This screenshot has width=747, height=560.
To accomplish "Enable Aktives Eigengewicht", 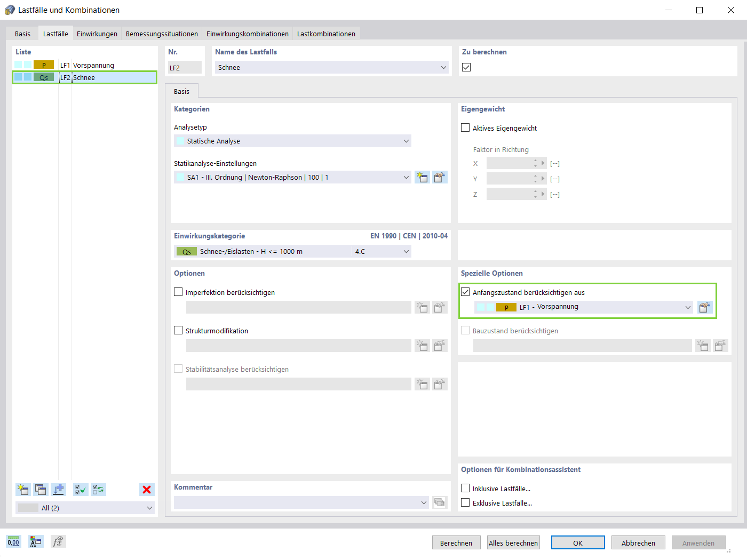I will (465, 128).
